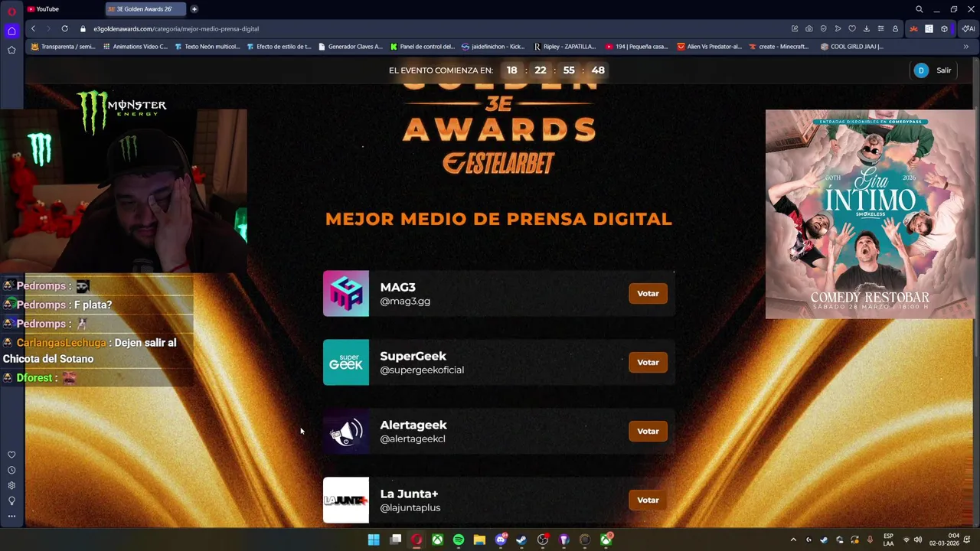The image size is (980, 551).
Task: Open Ripley - ZAPATILLA bookmark
Action: (x=565, y=47)
